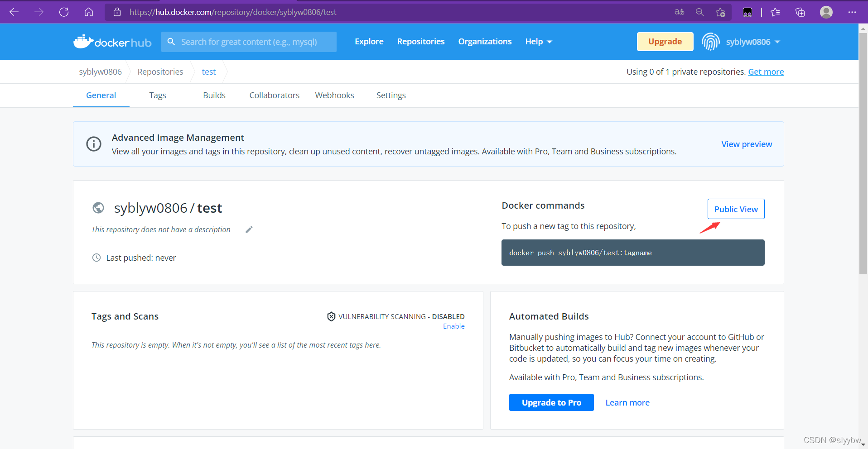Open the browser home page icon
The height and width of the screenshot is (449, 868).
click(89, 12)
